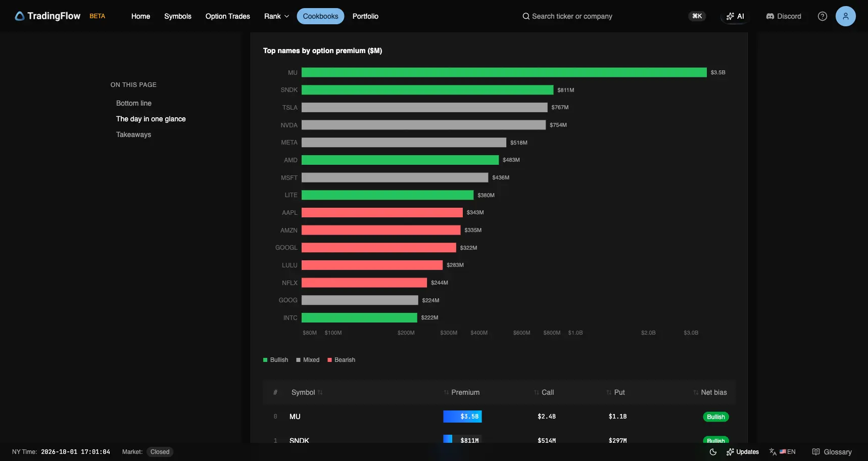The height and width of the screenshot is (461, 868).
Task: Open the Updates sparkle icon
Action: [730, 452]
